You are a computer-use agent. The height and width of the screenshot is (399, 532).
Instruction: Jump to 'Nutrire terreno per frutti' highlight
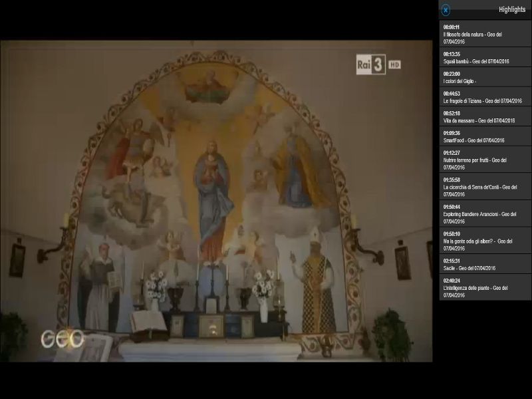tap(485, 160)
